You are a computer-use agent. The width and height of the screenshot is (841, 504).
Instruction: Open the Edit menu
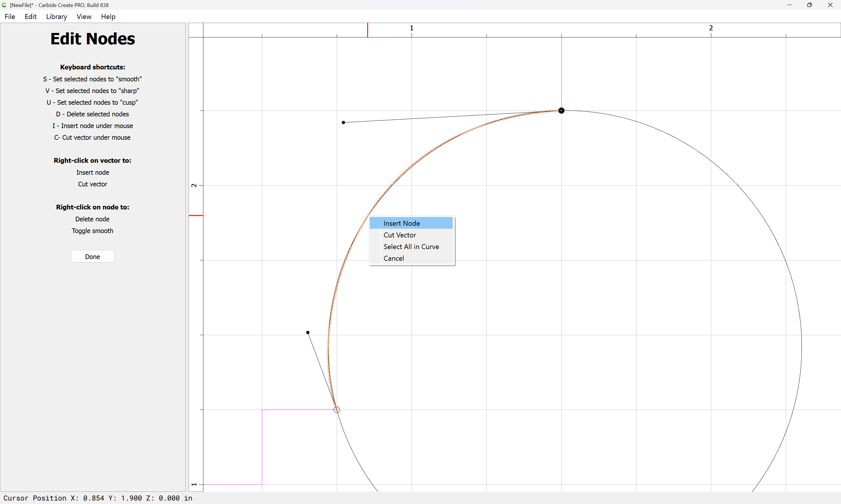pyautogui.click(x=31, y=17)
